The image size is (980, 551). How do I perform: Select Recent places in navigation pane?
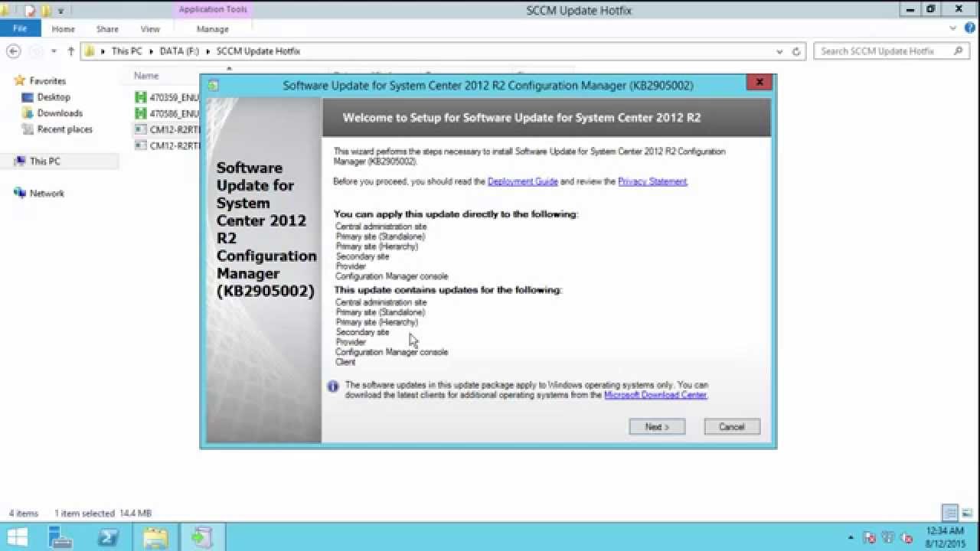[64, 129]
